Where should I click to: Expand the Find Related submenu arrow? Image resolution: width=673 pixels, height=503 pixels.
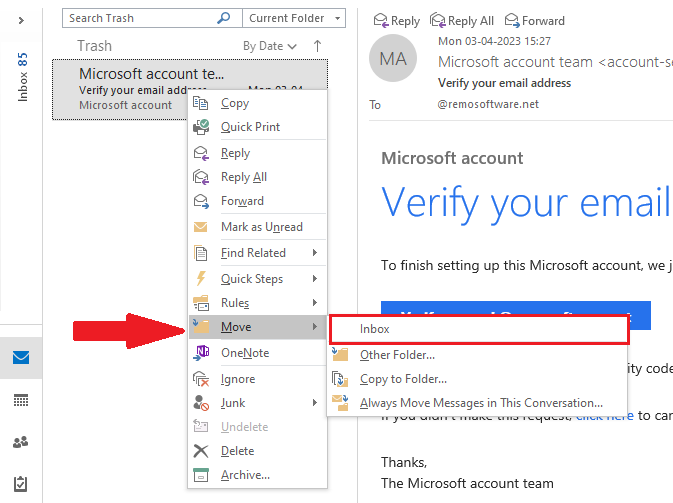[315, 253]
